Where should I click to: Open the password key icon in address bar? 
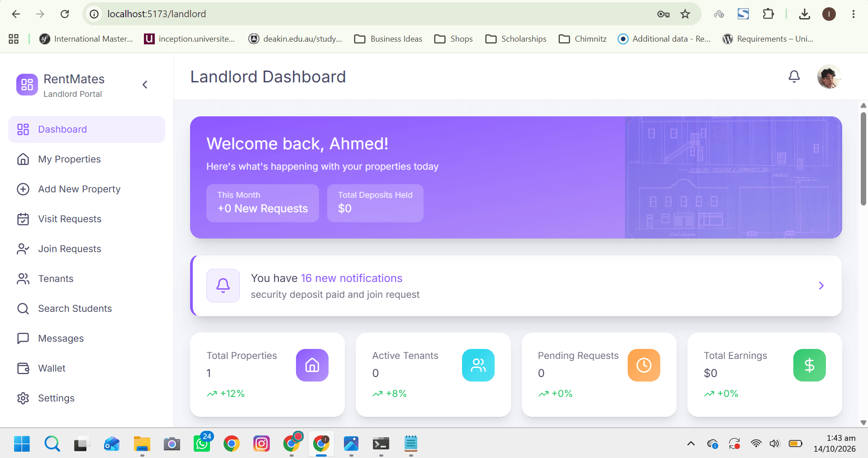[663, 14]
